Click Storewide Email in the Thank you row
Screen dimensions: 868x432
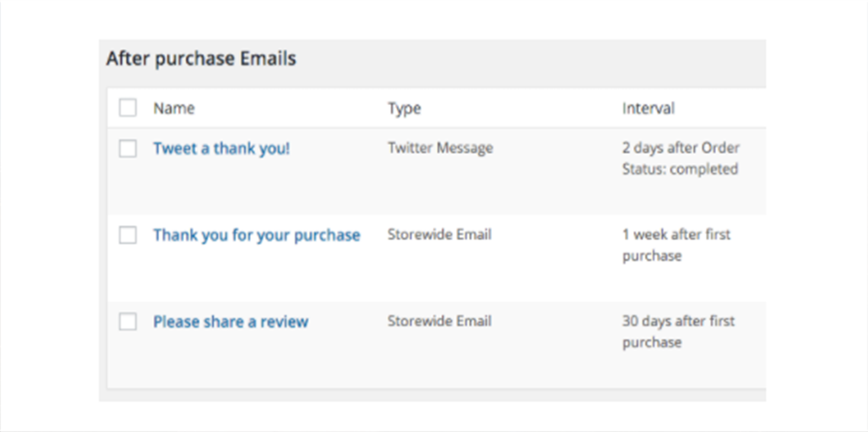(x=439, y=235)
